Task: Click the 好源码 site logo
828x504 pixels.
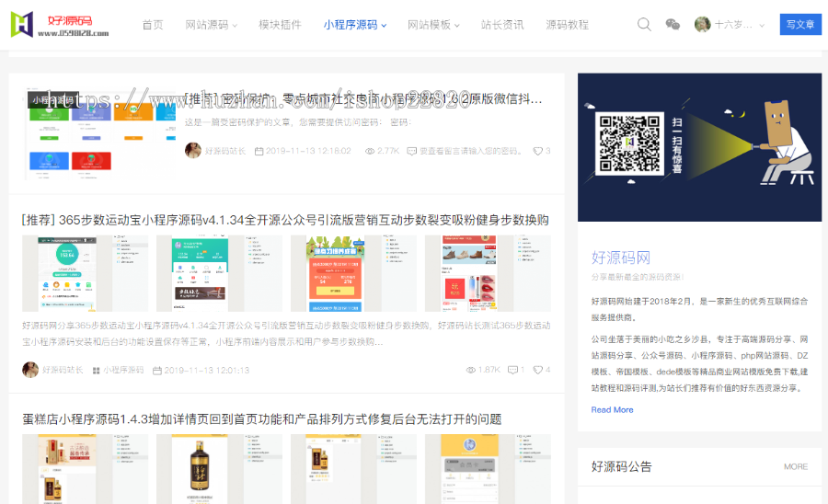Action: [x=60, y=25]
